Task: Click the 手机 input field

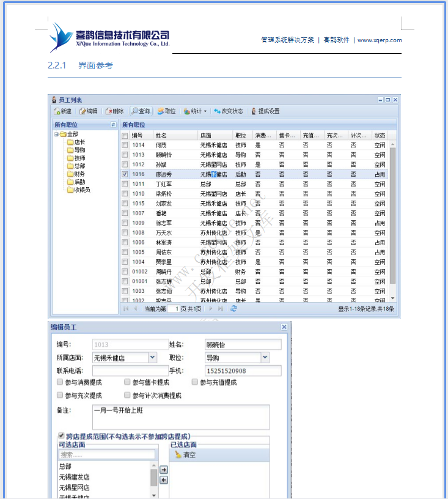Action: (x=243, y=371)
